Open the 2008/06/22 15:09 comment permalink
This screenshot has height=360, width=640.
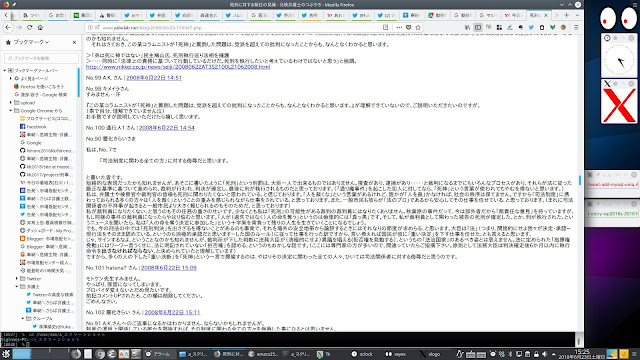[169, 268]
